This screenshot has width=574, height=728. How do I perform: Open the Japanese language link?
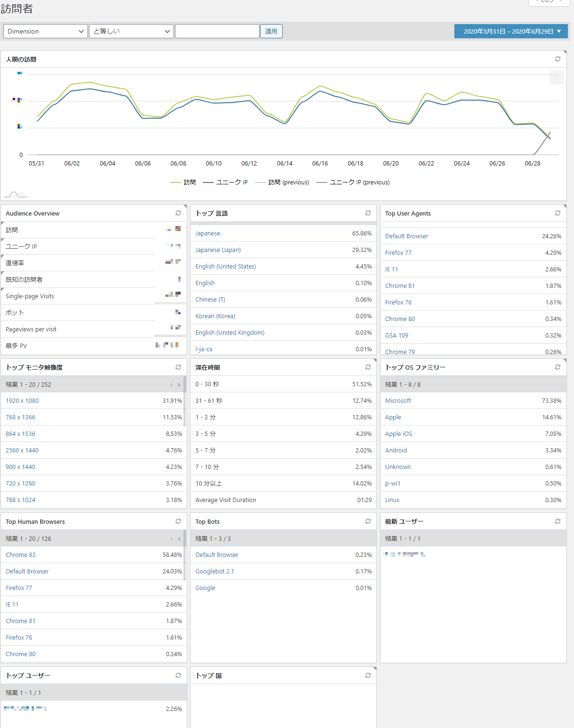tap(208, 234)
